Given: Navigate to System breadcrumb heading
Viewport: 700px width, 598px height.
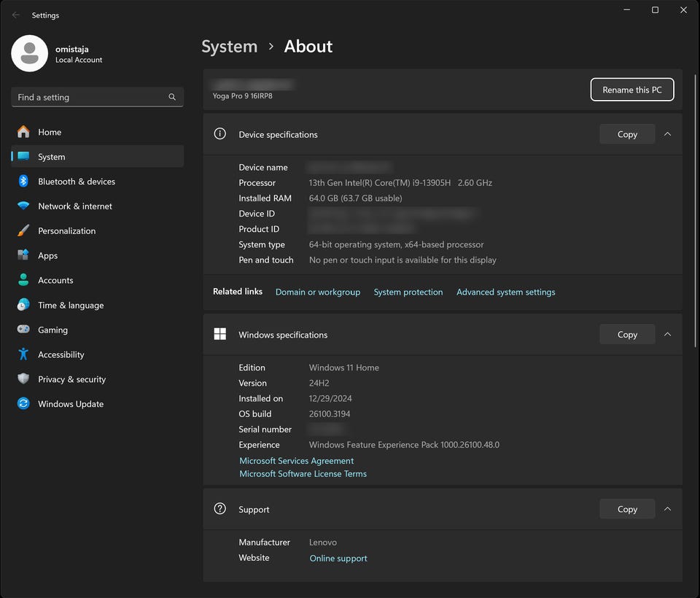Looking at the screenshot, I should pos(229,47).
